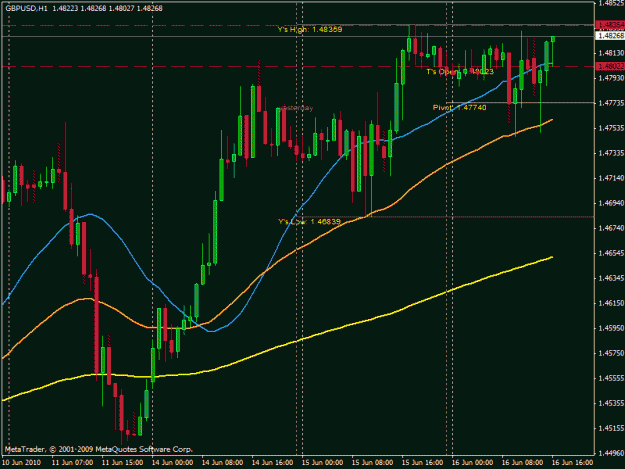Click the 10 Jun 2010 time label

tap(22, 462)
